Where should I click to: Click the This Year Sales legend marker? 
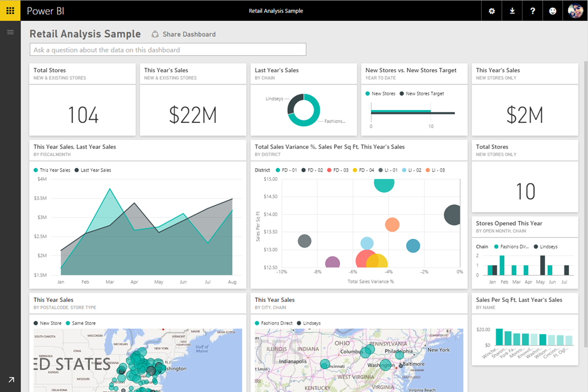[36, 170]
